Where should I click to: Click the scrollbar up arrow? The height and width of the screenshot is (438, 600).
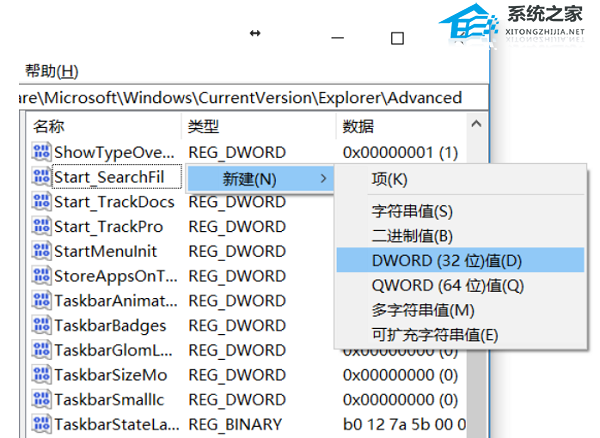[476, 124]
